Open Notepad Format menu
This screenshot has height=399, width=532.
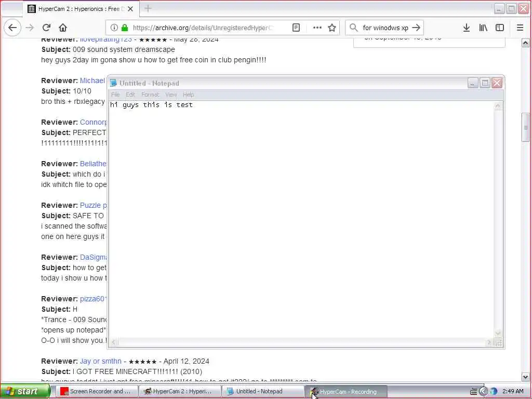click(150, 95)
